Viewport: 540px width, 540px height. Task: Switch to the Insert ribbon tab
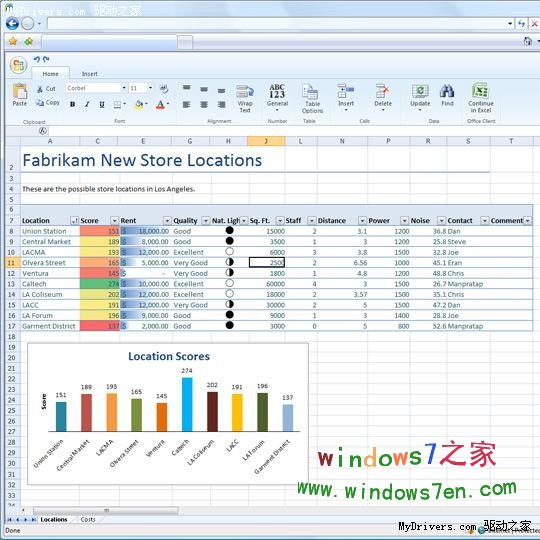tap(90, 74)
